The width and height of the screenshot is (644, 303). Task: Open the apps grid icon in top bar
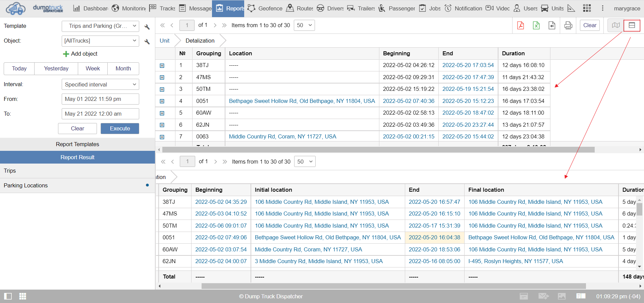pyautogui.click(x=586, y=8)
